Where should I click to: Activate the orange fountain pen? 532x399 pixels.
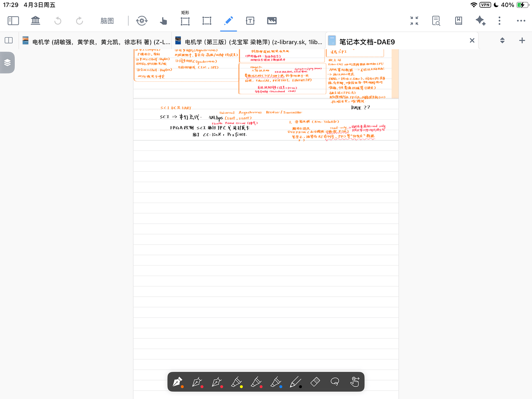[178, 382]
